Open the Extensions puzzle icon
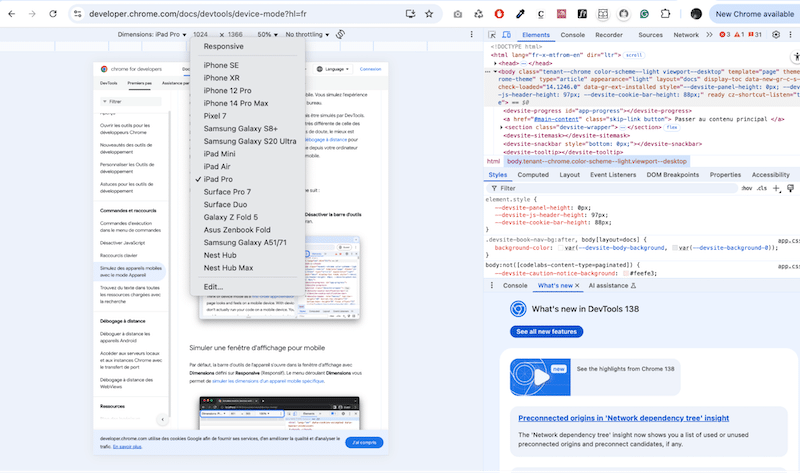The height and width of the screenshot is (473, 800). point(665,14)
